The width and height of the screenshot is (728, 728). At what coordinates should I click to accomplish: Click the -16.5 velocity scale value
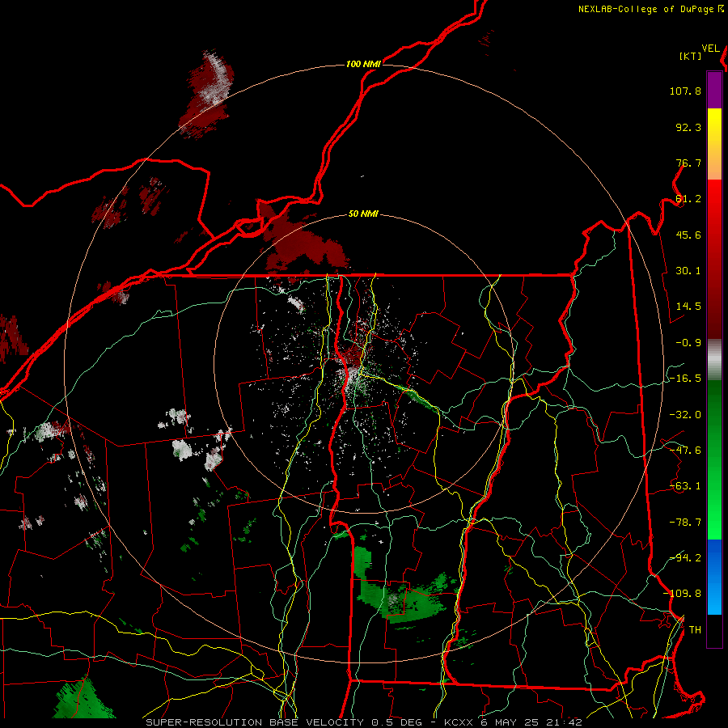pyautogui.click(x=685, y=379)
